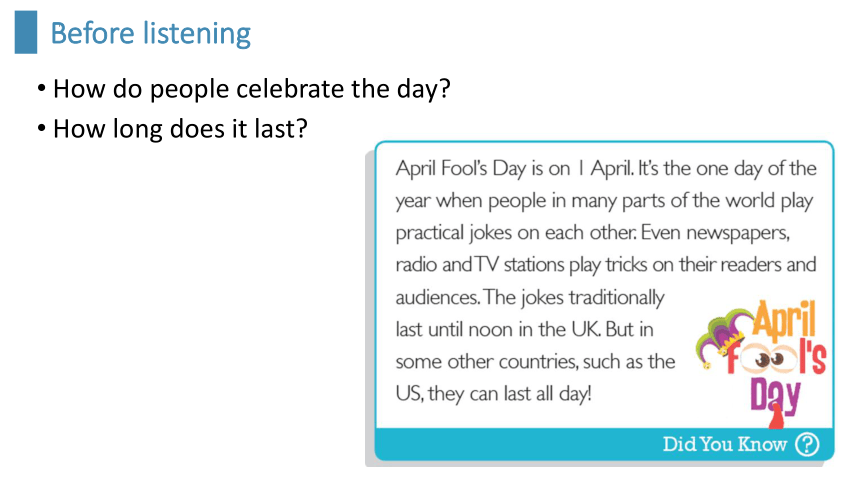Click the Did You Know question mark icon
Viewport: 860px width, 484px height.
pyautogui.click(x=807, y=444)
